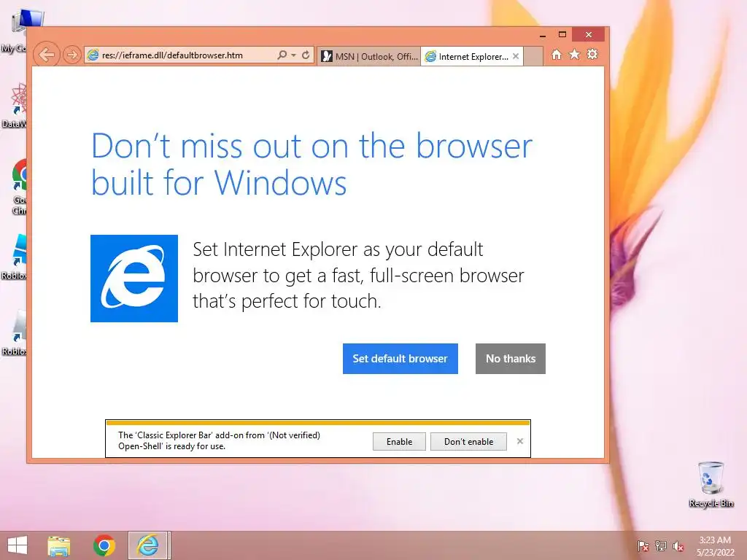Image resolution: width=747 pixels, height=560 pixels.
Task: Open File Explorer from the taskbar
Action: click(59, 545)
